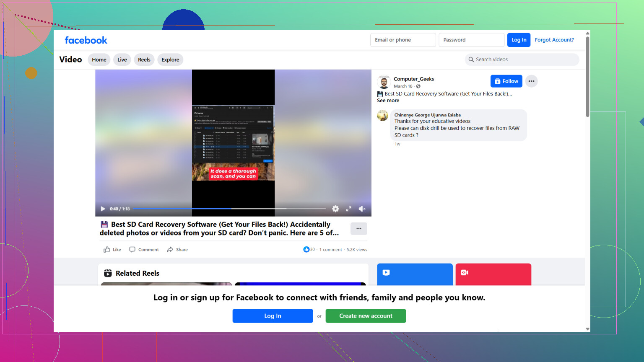Click the blue video card icon
644x362 pixels.
[x=386, y=272]
